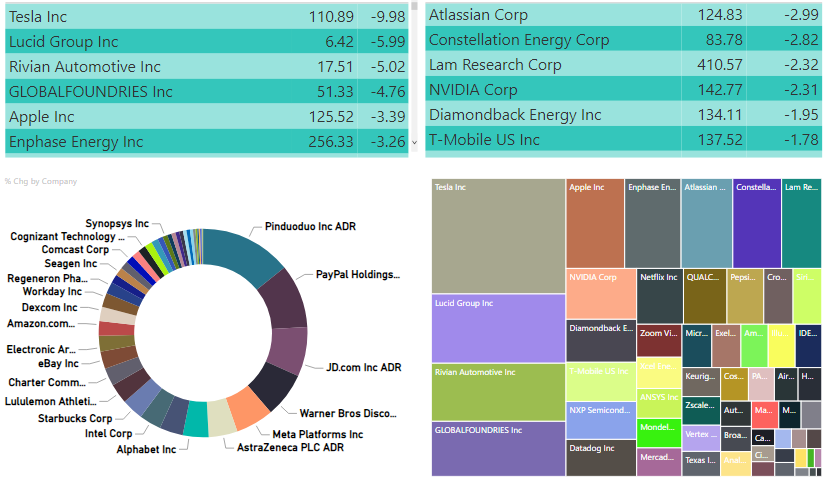Select Electronic Arts donut label
Image resolution: width=824 pixels, height=479 pixels.
click(41, 350)
